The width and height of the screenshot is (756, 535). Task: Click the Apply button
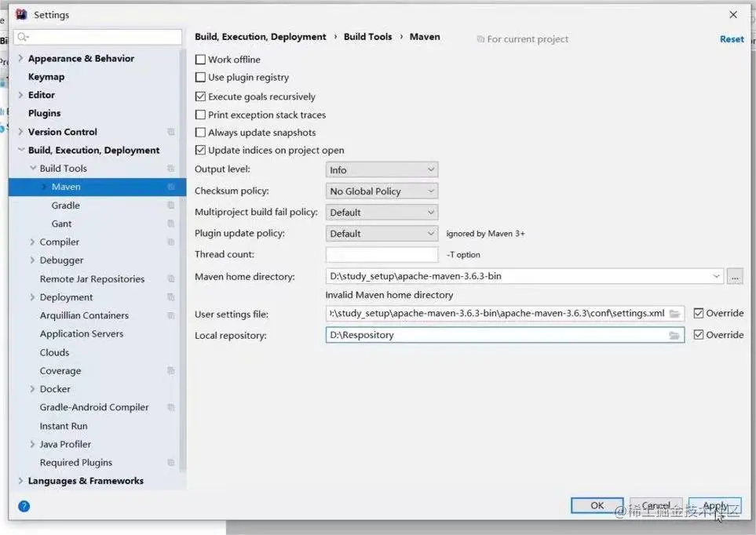tap(715, 505)
